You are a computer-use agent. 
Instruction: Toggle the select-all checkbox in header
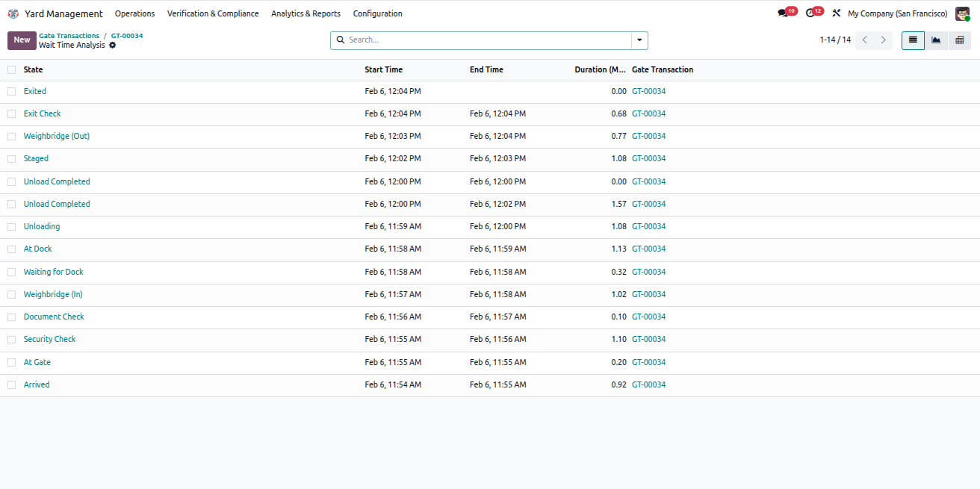[11, 69]
